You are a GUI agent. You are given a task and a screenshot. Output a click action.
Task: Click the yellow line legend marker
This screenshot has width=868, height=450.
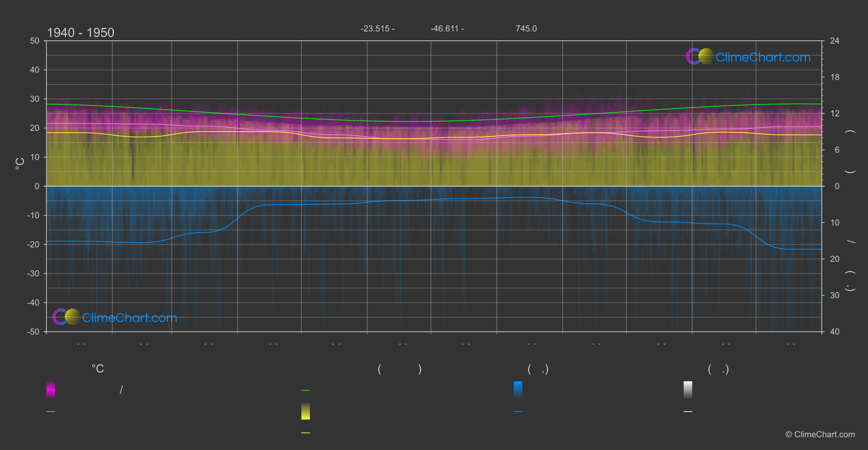[x=306, y=433]
